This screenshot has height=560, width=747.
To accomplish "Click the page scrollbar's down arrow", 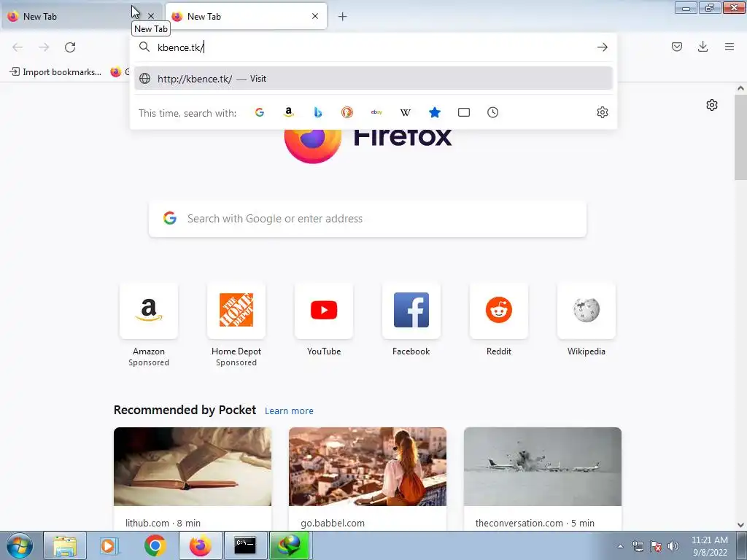I will 741,525.
